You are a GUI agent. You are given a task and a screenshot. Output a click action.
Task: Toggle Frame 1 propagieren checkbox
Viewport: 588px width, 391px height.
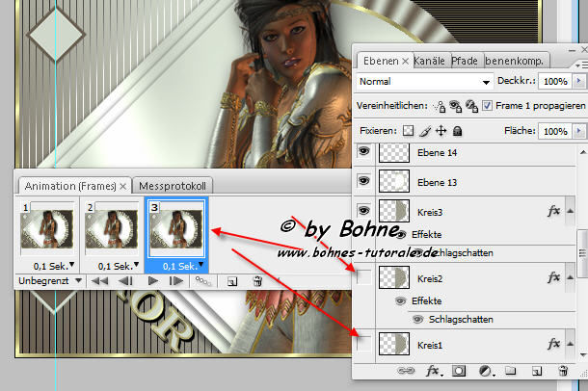487,105
